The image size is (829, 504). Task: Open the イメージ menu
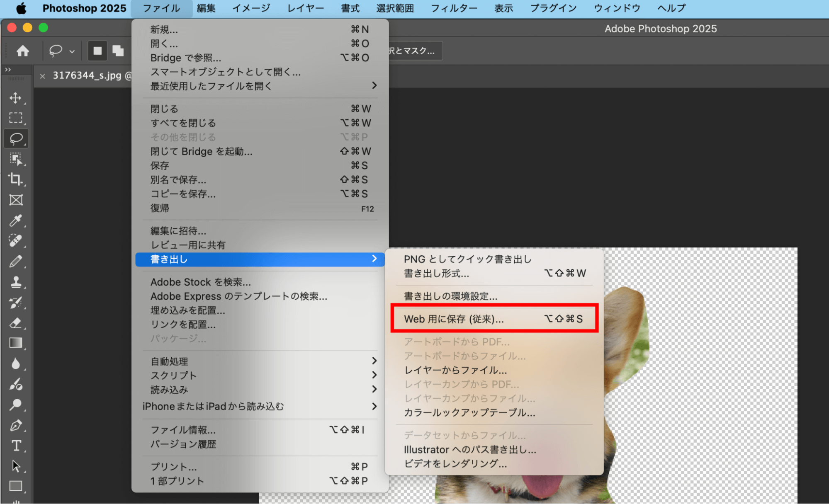[251, 8]
